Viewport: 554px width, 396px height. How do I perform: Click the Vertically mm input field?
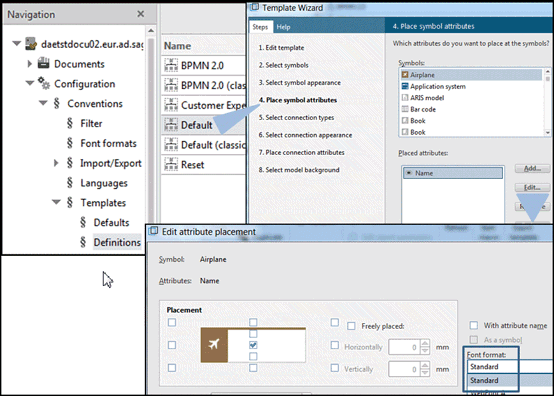click(x=404, y=369)
